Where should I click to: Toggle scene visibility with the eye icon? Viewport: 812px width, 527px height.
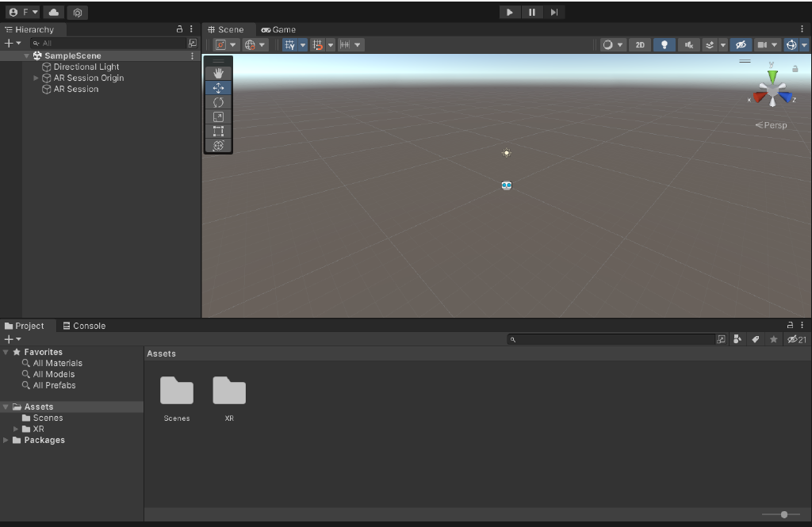pos(740,44)
